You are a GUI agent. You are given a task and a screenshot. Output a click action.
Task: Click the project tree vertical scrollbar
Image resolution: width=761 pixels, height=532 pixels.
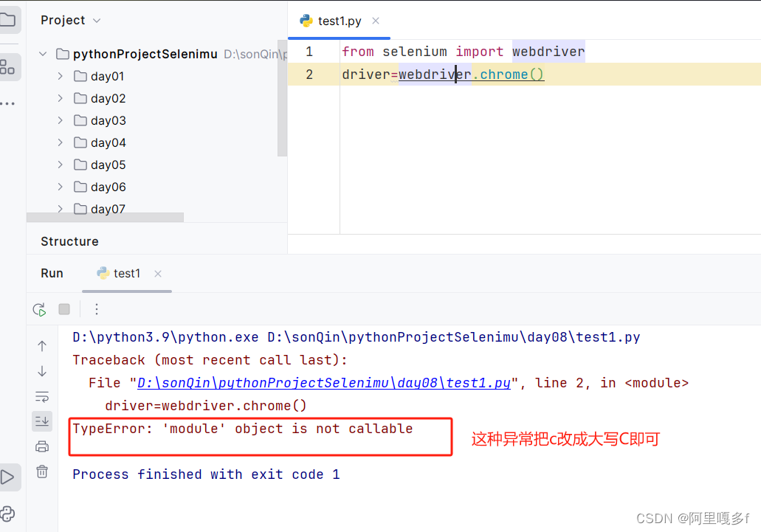pos(282,98)
